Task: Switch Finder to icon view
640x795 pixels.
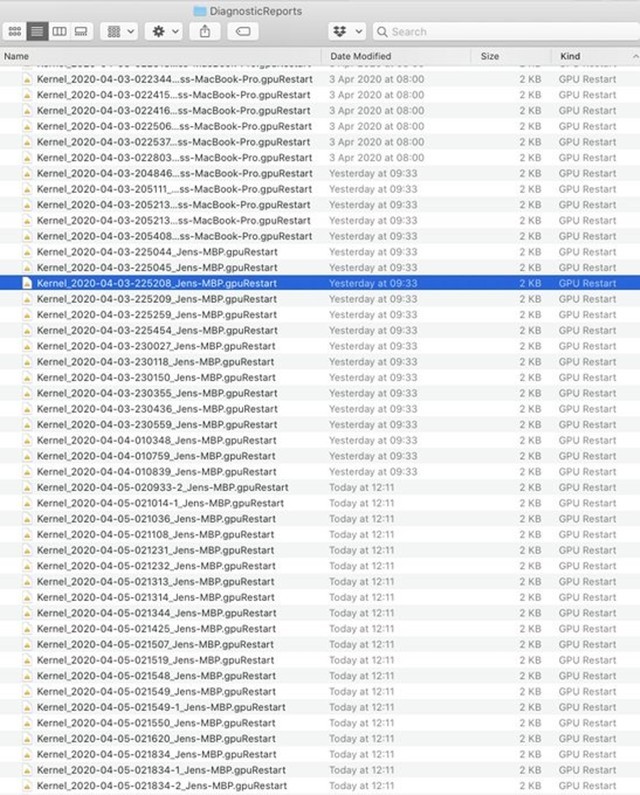Action: pyautogui.click(x=15, y=31)
